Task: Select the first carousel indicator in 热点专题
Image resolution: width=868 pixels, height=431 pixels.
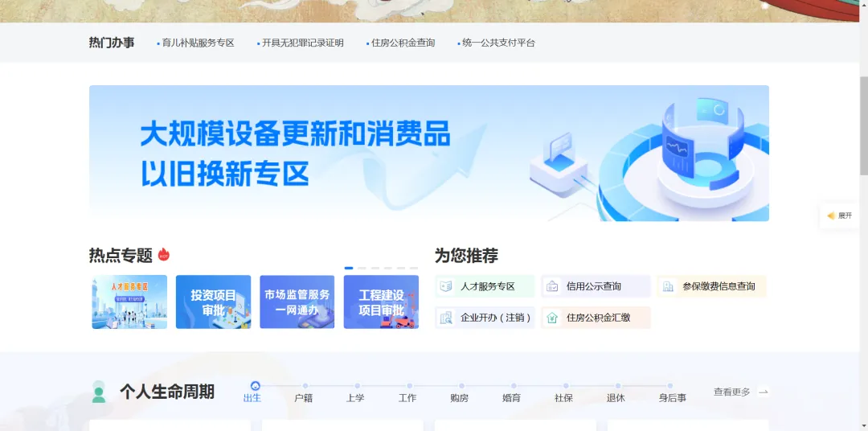Action: pos(349,268)
